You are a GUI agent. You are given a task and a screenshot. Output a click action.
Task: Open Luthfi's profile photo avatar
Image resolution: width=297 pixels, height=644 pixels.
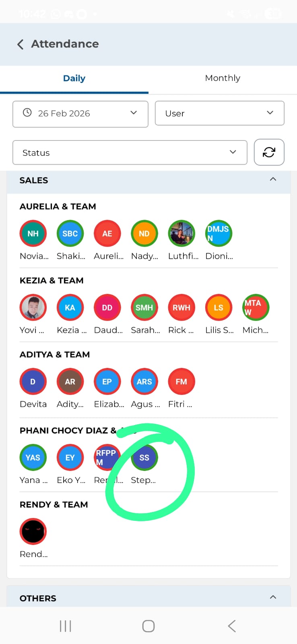(181, 233)
